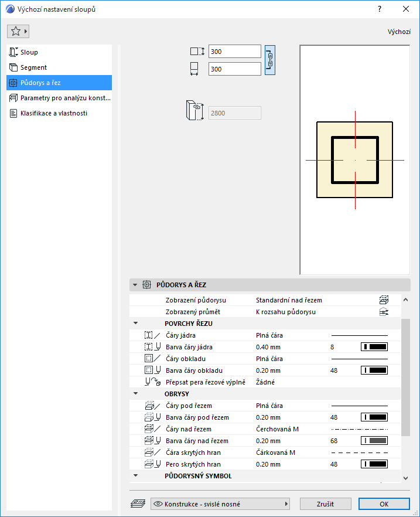
Task: Click the Sloup column icon in sidebar
Action: tap(13, 52)
